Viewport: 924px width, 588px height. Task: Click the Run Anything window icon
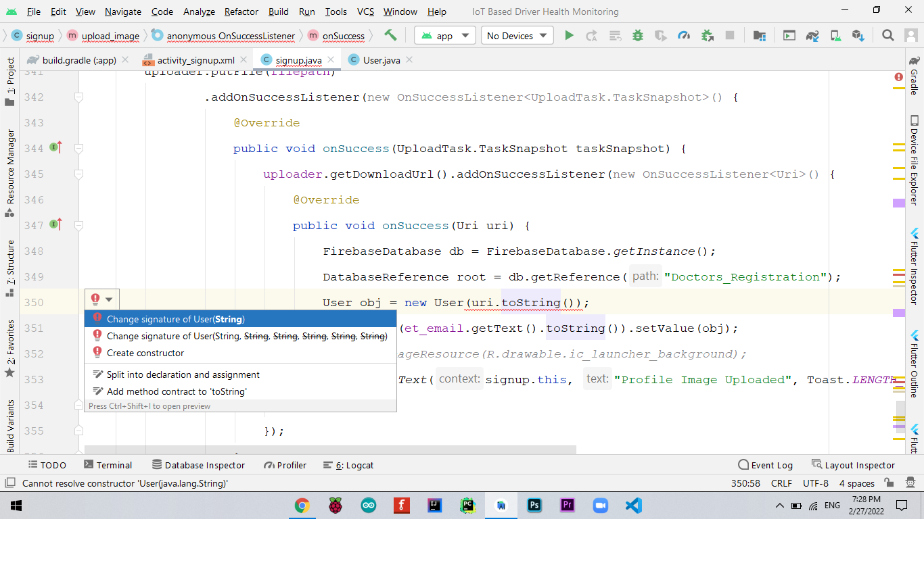(789, 35)
